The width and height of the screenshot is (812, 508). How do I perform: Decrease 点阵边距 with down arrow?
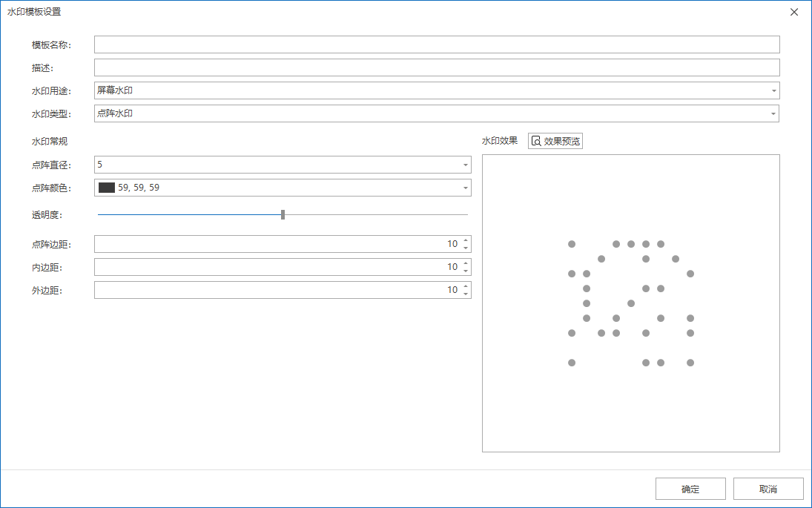(x=466, y=248)
